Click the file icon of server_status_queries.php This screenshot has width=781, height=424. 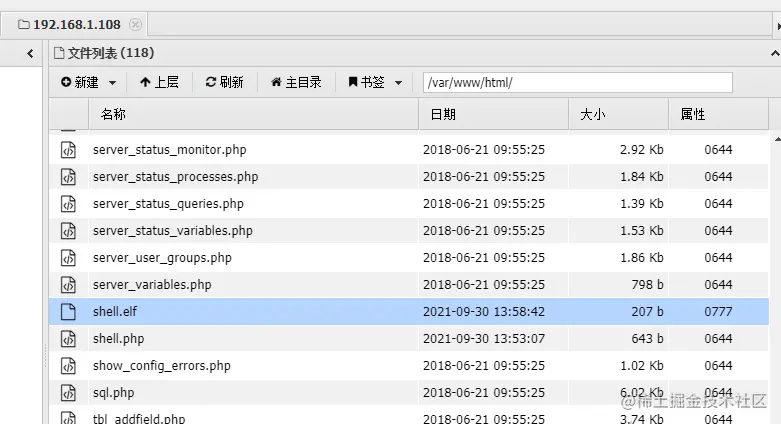68,204
